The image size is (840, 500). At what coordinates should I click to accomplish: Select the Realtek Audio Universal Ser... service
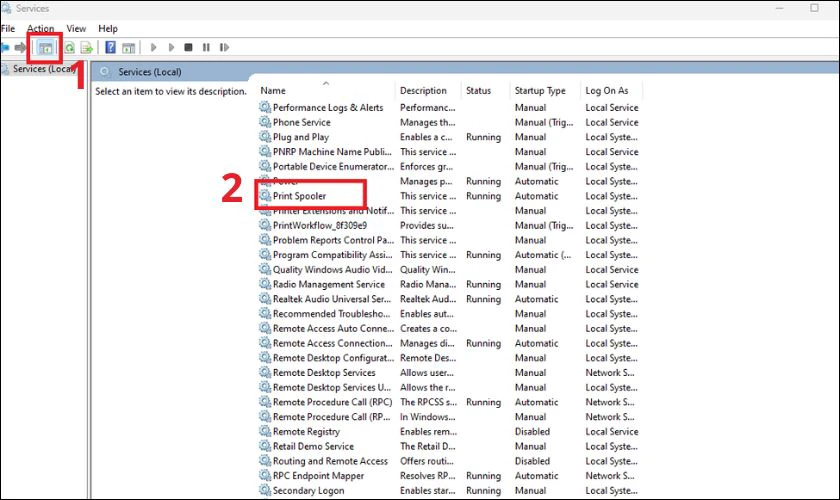click(332, 298)
